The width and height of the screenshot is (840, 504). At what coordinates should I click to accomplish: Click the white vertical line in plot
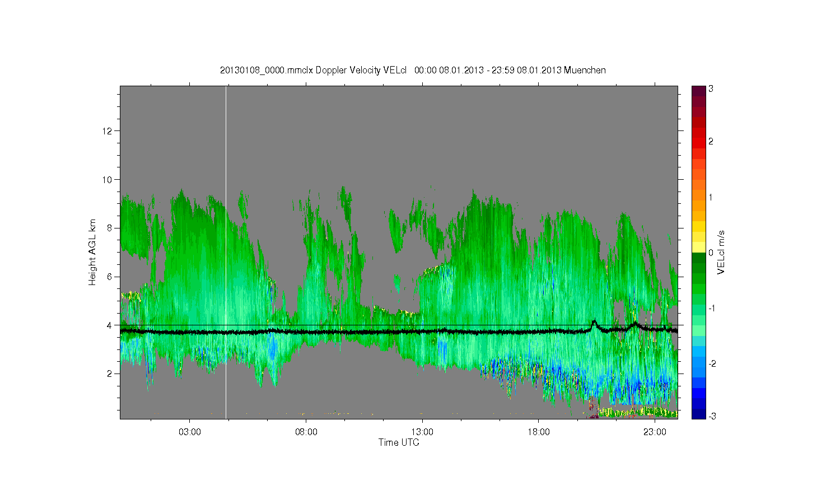tap(226, 252)
